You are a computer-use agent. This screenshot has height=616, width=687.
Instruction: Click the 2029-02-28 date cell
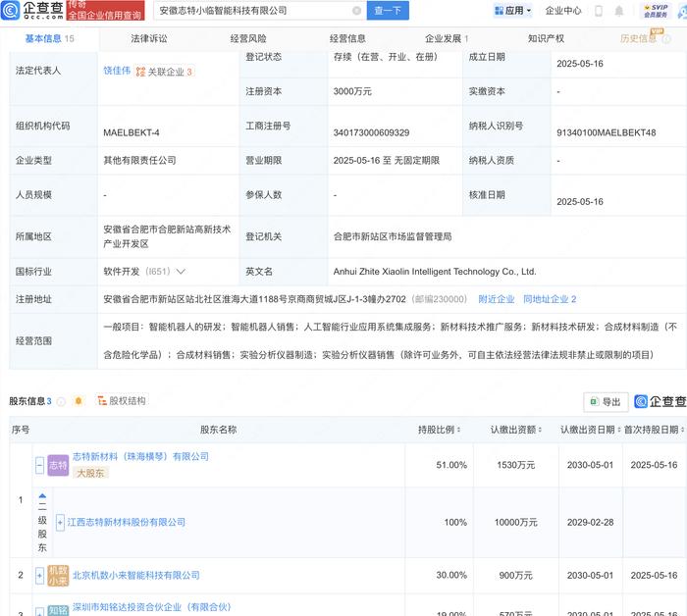[x=590, y=522]
